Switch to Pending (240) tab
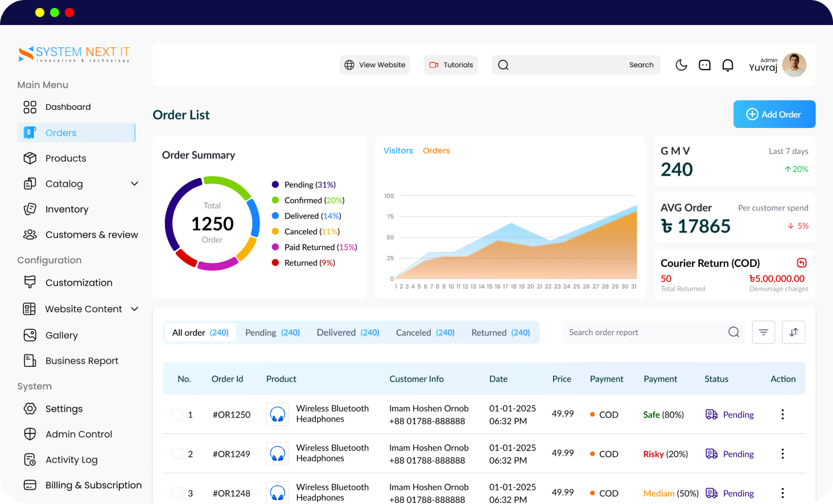 click(273, 333)
